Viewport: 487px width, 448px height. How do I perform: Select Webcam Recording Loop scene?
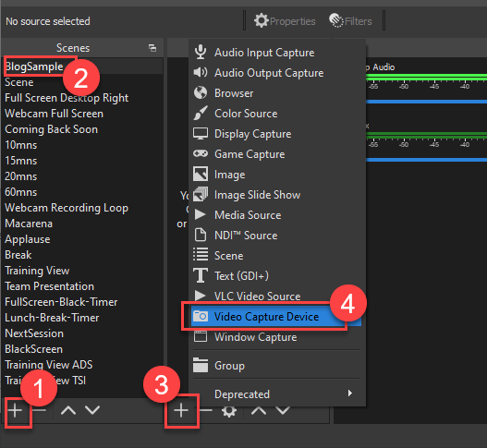pos(82,208)
